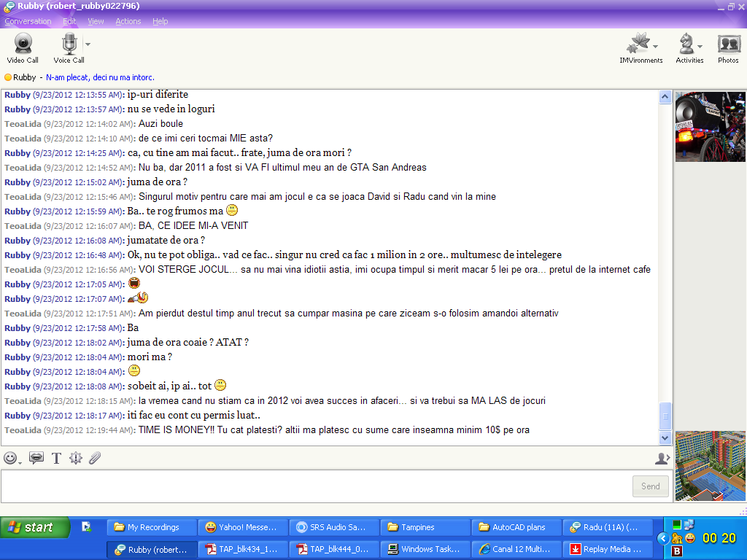The height and width of the screenshot is (560, 747).
Task: Click the text format T icon
Action: click(56, 458)
